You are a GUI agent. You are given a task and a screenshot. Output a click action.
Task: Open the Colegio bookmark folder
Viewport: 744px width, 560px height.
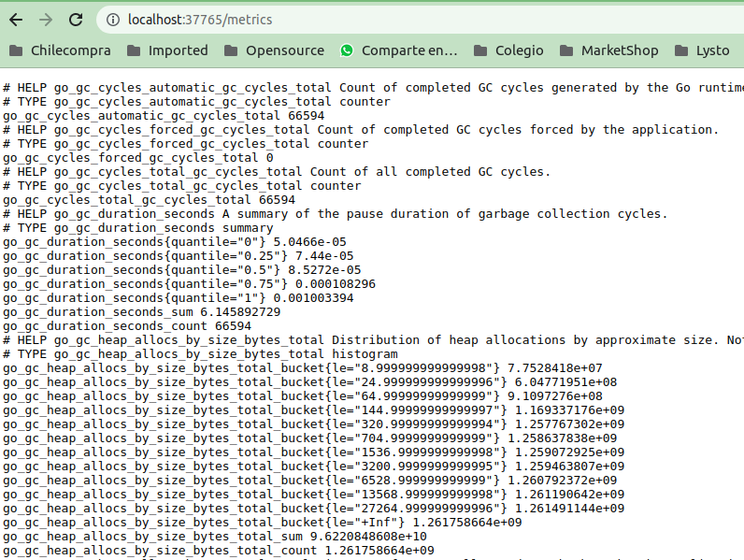tap(508, 50)
